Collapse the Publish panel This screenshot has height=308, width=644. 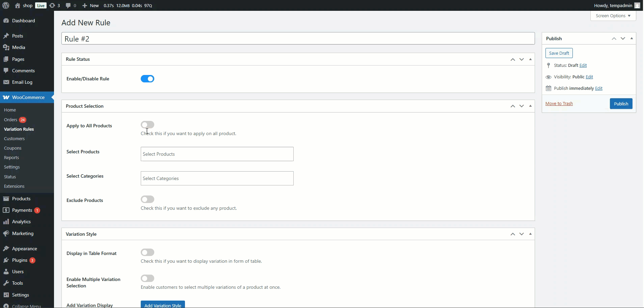(632, 38)
